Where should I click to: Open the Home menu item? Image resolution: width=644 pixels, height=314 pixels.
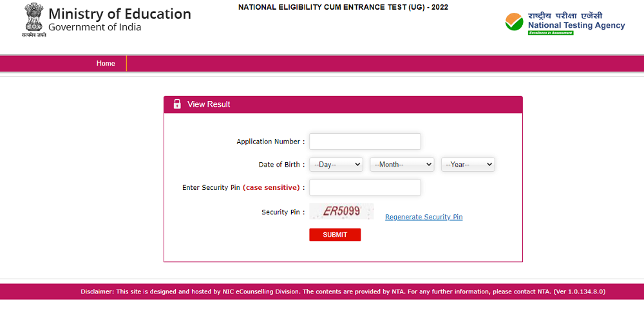click(106, 64)
